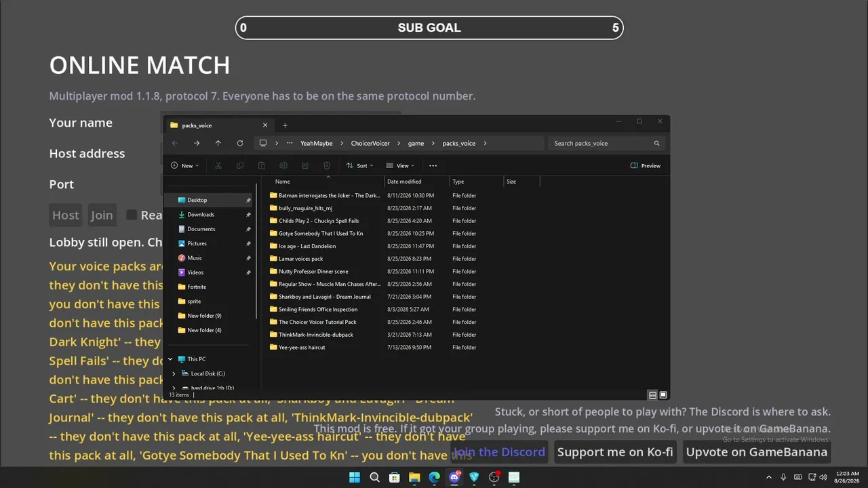Select The Choicer Voicer Tutorial Pack folder
Screen dimensions: 868x488
[x=317, y=322]
